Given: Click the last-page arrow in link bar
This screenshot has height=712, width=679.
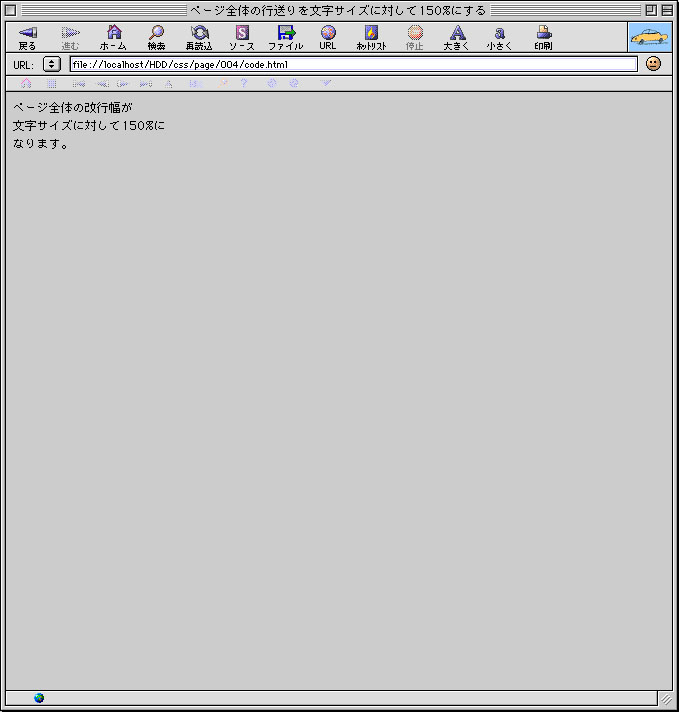Looking at the screenshot, I should (146, 84).
